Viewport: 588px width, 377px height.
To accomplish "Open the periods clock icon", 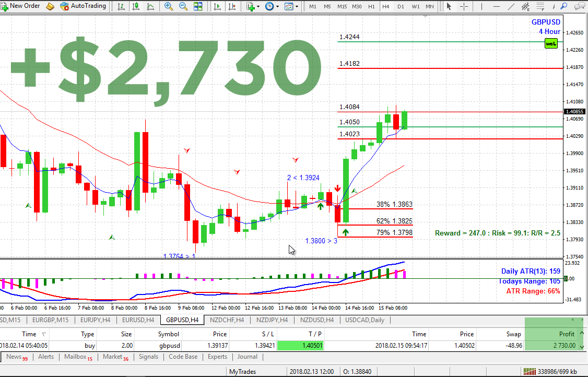I will click(x=269, y=6).
